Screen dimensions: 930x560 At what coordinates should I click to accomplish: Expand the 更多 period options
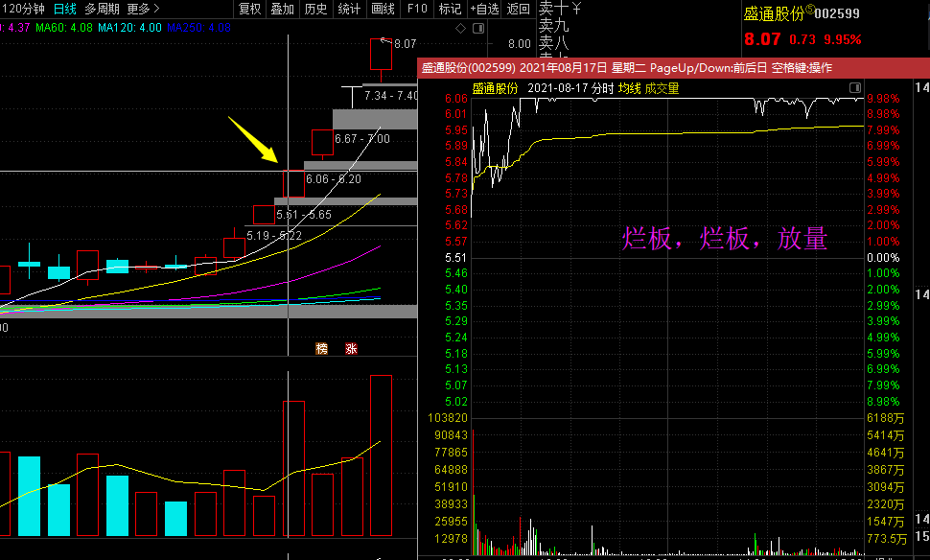click(144, 9)
